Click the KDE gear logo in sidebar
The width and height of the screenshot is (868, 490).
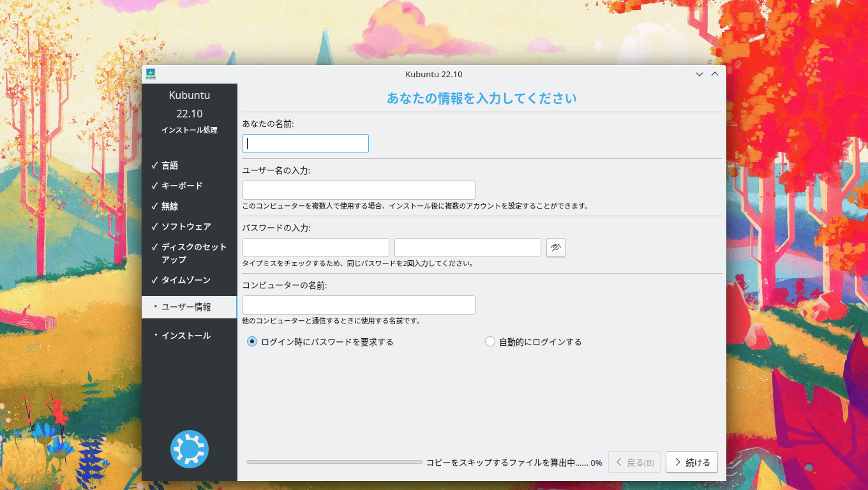coord(190,449)
